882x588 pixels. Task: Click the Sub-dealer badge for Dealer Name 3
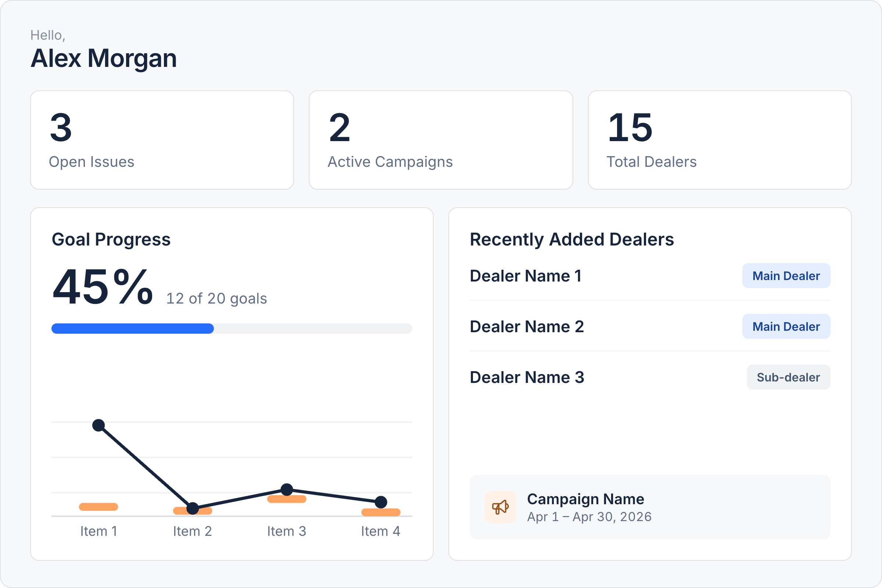[x=788, y=377]
